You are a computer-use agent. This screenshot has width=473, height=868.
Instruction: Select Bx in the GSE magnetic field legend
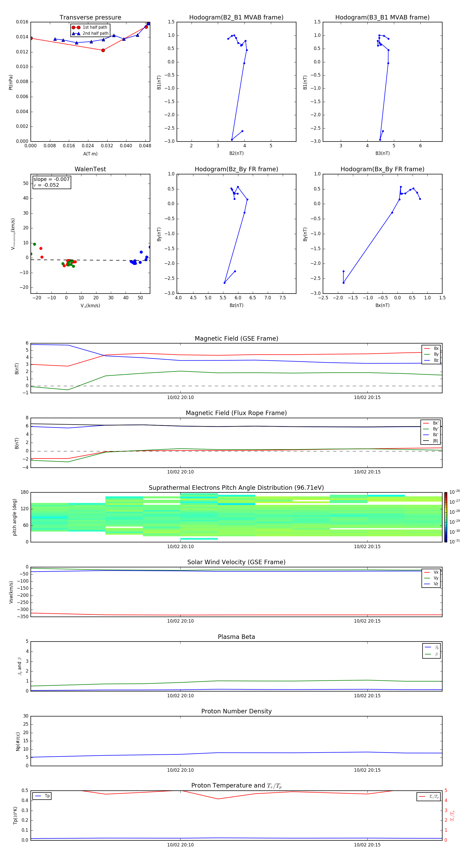pyautogui.click(x=431, y=349)
